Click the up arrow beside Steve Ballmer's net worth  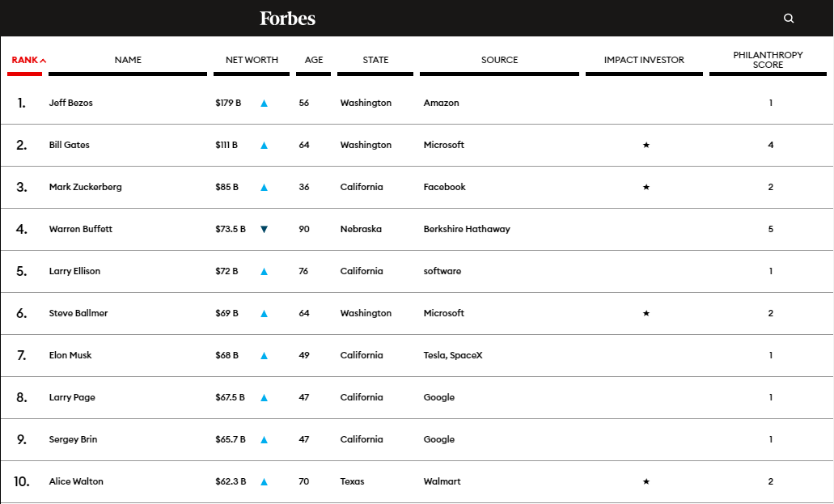264,313
